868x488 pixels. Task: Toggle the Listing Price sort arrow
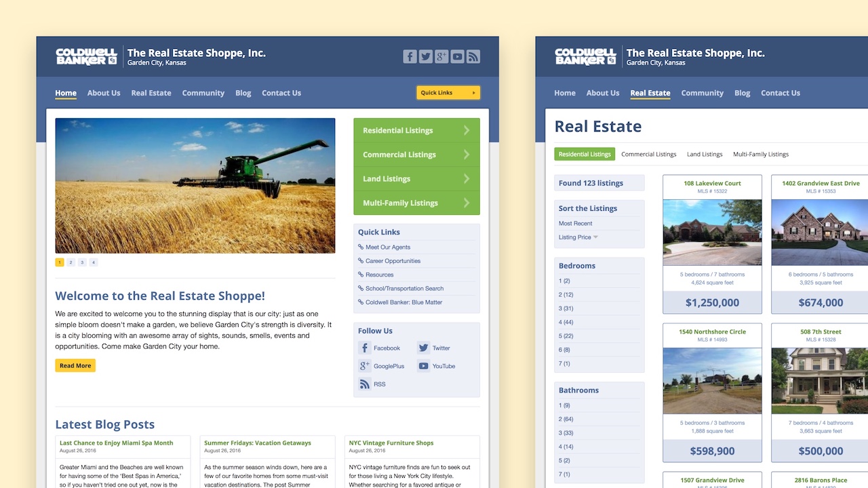click(x=596, y=237)
